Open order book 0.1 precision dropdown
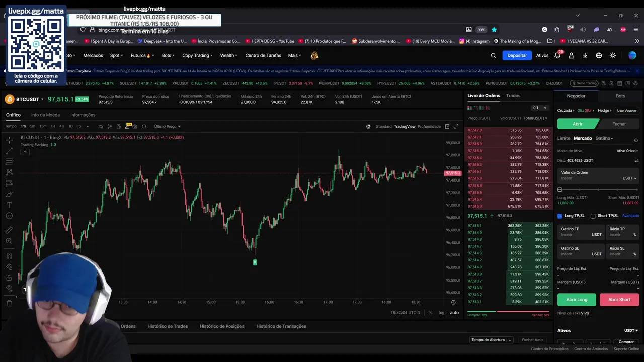 pyautogui.click(x=539, y=108)
